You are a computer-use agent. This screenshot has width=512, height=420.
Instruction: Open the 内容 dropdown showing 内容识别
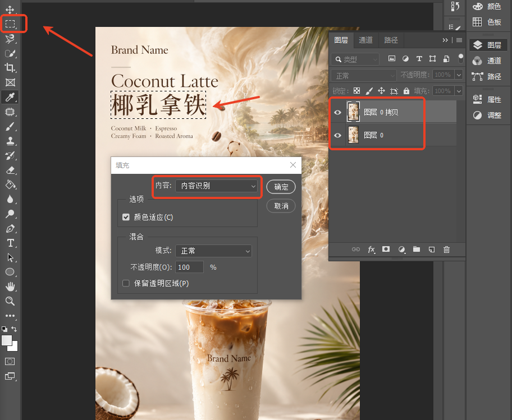point(216,186)
